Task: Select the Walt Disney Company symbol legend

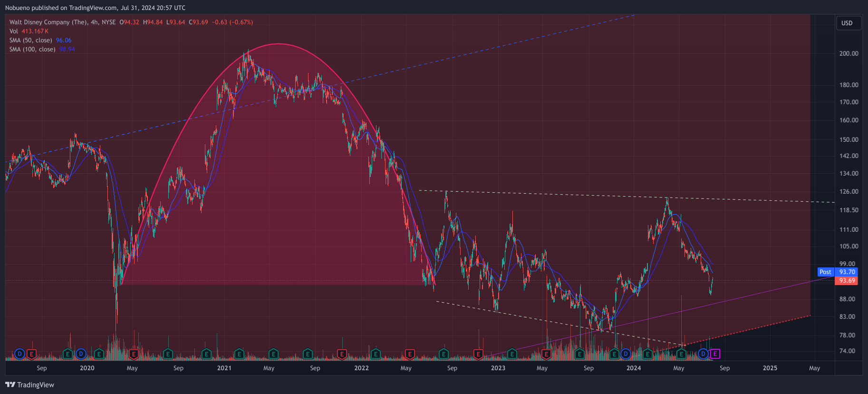Action: pyautogui.click(x=62, y=22)
